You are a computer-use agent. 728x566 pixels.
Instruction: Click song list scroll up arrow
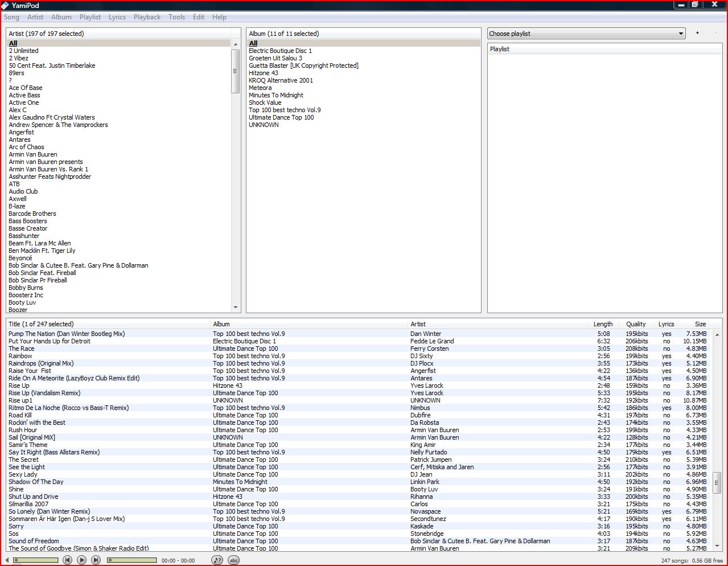(x=717, y=335)
